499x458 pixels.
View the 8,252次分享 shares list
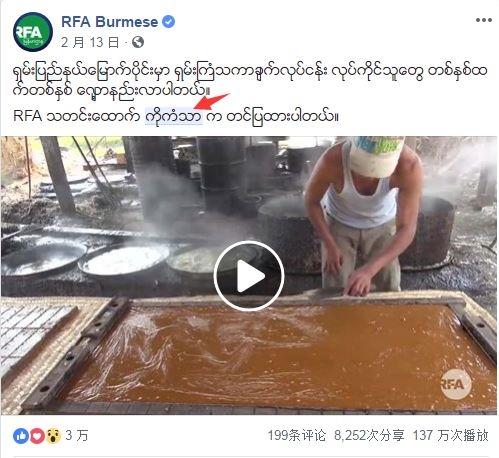coord(369,435)
